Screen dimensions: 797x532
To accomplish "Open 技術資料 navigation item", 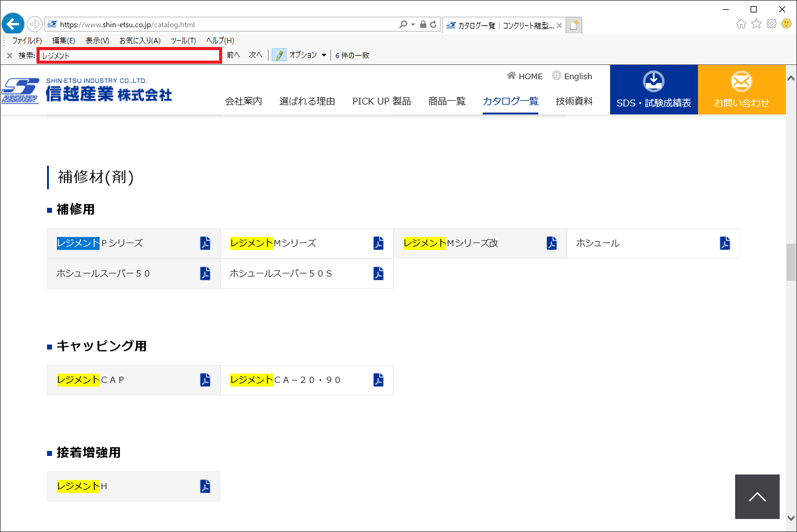I will coord(574,101).
